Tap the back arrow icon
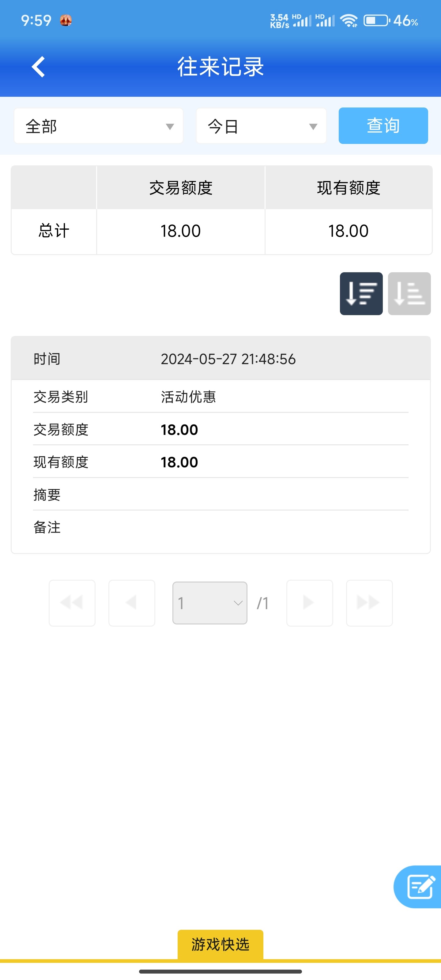Screen dimensions: 441x980 38,67
